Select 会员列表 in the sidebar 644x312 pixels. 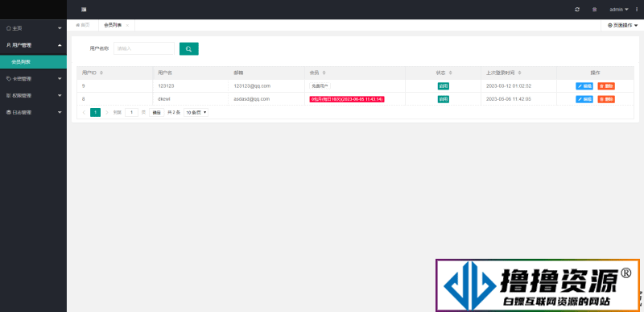point(33,62)
